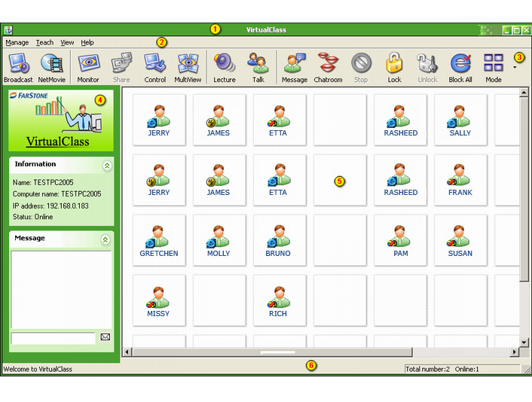Screen dimensions: 532x402
Task: Start Lecture mode
Action: tap(225, 68)
